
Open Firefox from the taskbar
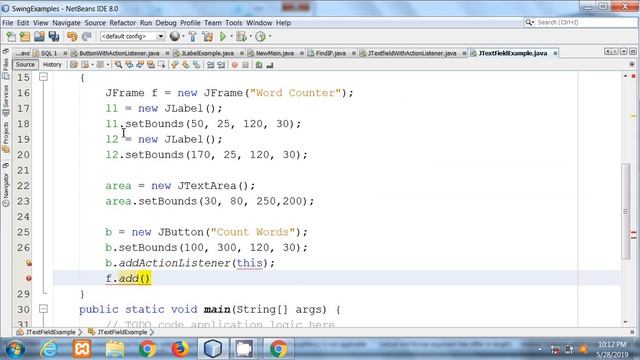[x=180, y=349]
